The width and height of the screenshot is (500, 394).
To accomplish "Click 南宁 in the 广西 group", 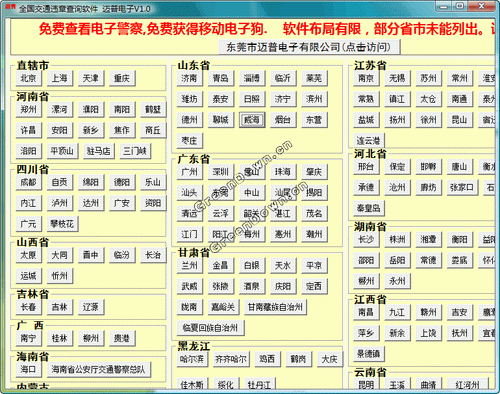I will (x=28, y=338).
